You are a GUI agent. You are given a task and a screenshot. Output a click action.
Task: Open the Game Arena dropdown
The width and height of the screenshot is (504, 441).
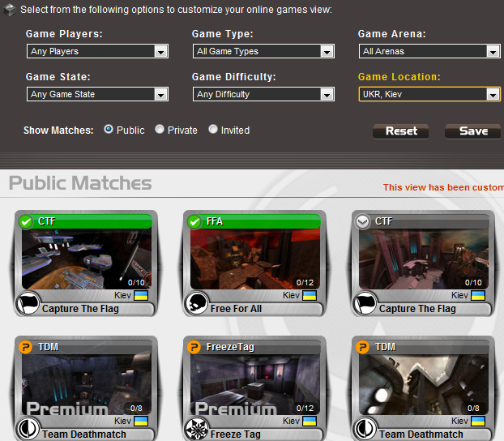(429, 51)
